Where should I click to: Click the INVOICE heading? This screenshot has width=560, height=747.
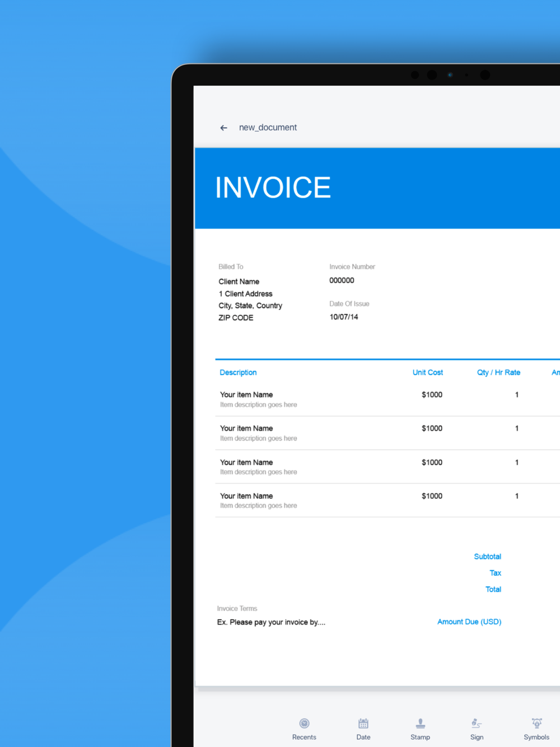point(273,188)
